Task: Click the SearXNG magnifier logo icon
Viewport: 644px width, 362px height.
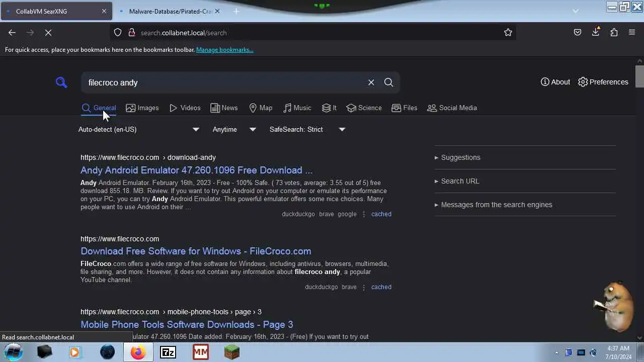Action: [x=61, y=82]
